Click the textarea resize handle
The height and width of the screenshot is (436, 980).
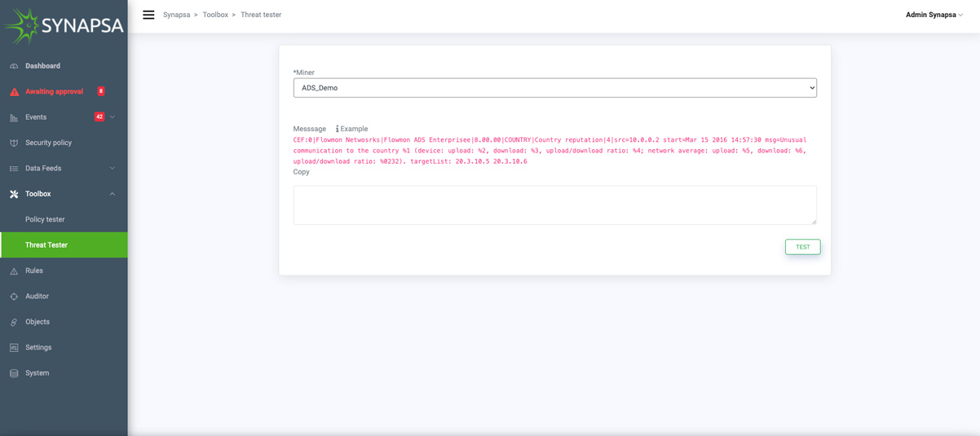(x=813, y=221)
